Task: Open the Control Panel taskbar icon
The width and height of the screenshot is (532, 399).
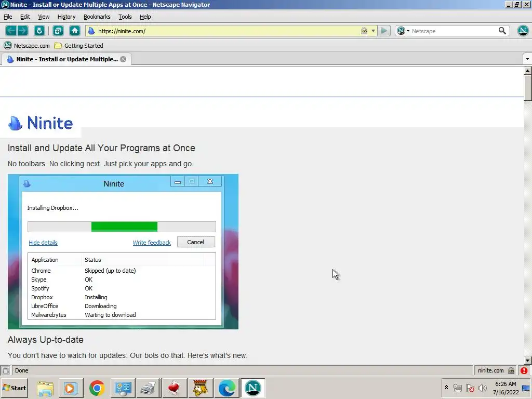Action: point(123,388)
